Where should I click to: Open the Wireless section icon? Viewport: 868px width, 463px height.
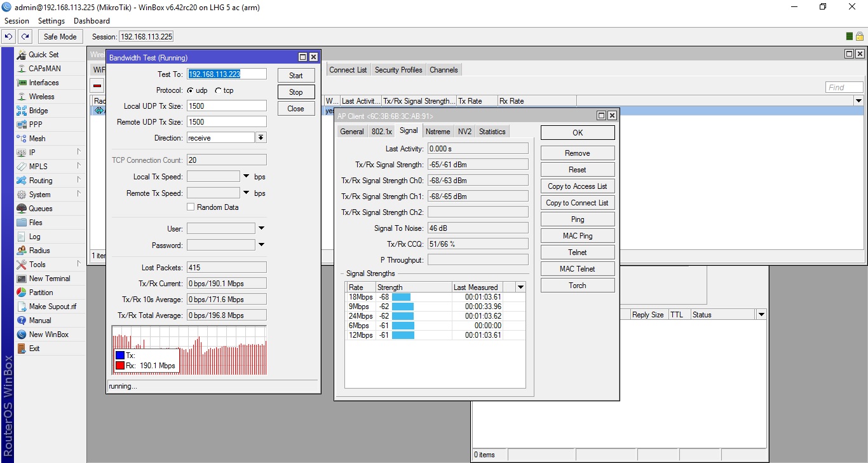[22, 97]
